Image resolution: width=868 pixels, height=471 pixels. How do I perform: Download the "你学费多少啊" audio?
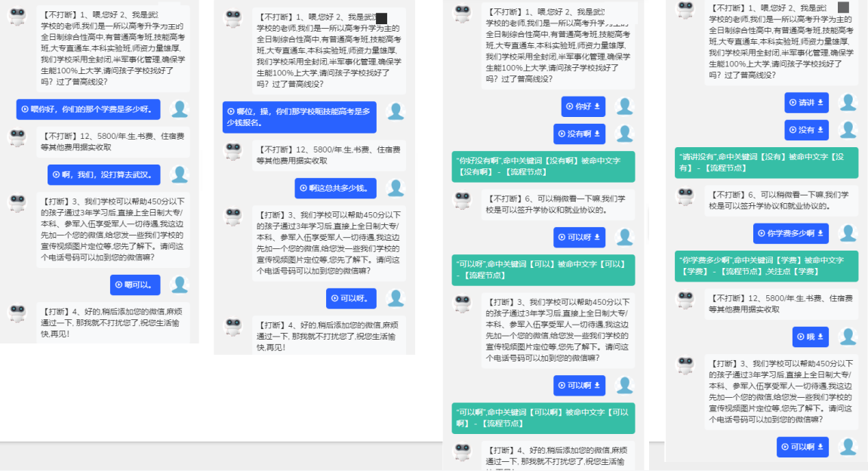pyautogui.click(x=820, y=233)
